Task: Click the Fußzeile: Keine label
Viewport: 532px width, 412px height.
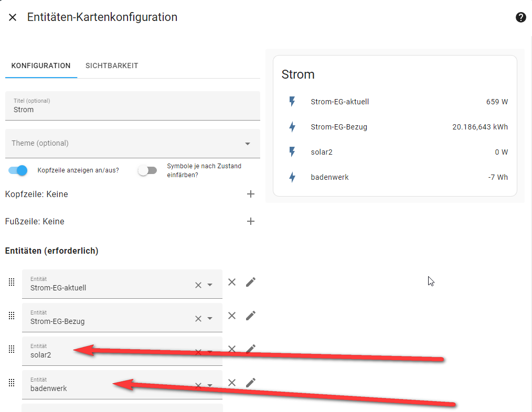Action: pos(35,221)
